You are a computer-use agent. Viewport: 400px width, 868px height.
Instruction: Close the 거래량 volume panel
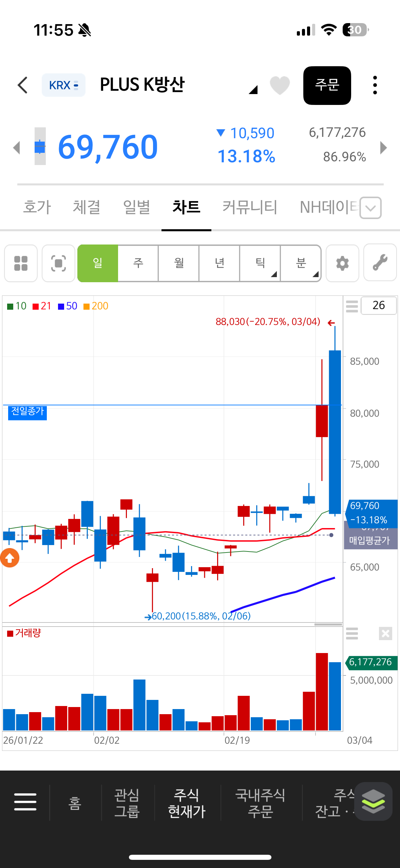coord(385,633)
